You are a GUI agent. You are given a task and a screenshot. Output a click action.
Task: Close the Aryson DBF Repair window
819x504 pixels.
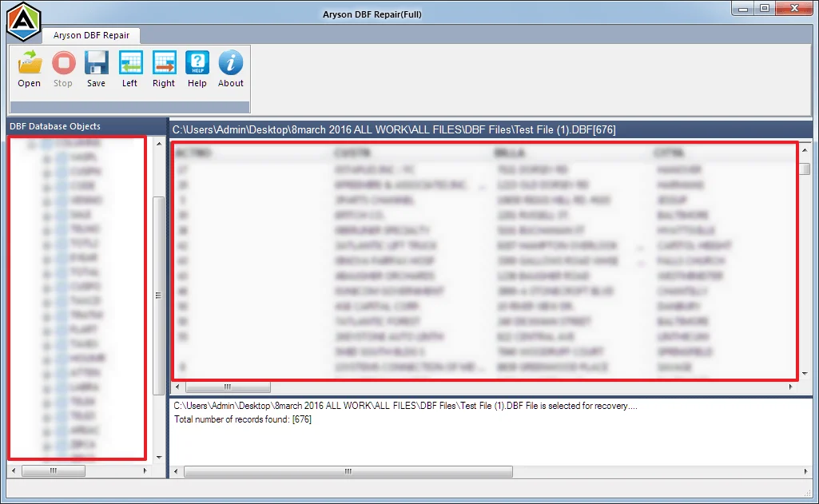click(x=794, y=9)
